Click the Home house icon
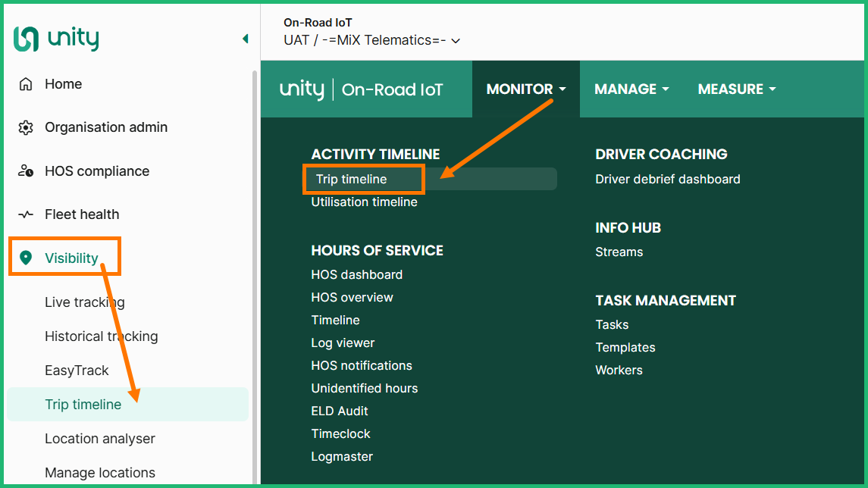 26,84
